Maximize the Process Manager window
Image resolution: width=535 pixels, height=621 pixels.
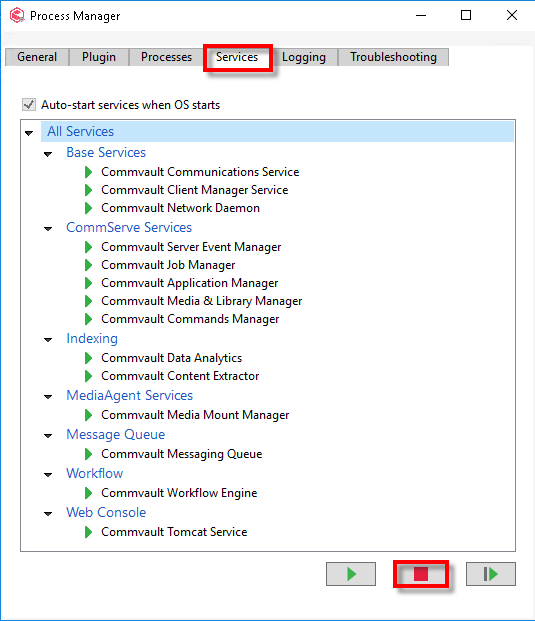tap(466, 15)
